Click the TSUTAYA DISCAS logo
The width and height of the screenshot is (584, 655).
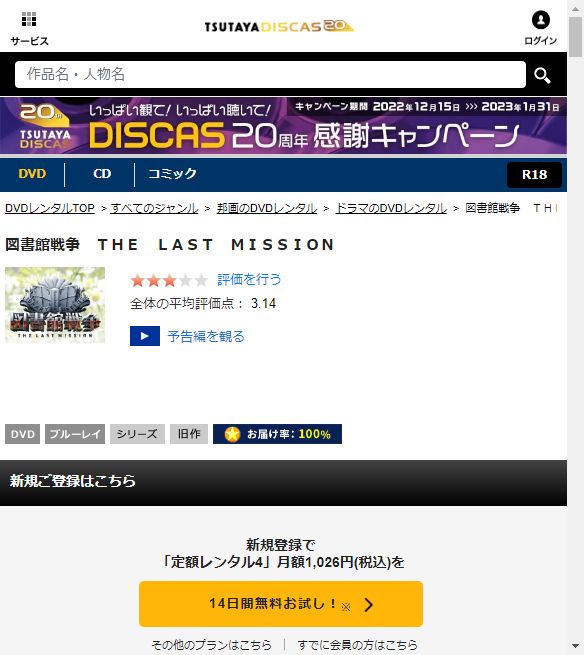pos(279,26)
